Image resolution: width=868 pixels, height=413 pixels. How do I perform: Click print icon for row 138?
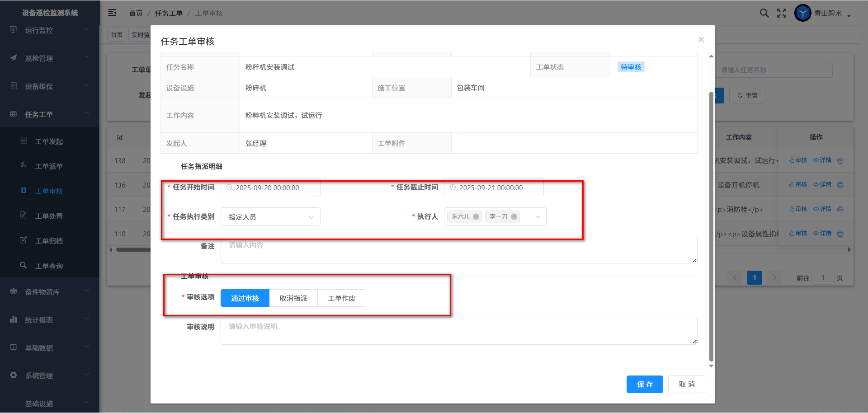coord(840,160)
